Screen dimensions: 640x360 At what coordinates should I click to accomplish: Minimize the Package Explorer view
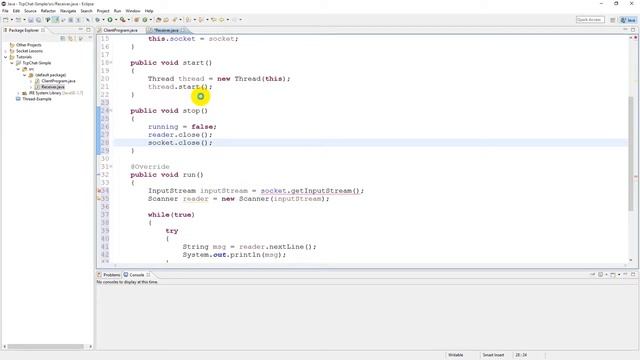[81, 30]
